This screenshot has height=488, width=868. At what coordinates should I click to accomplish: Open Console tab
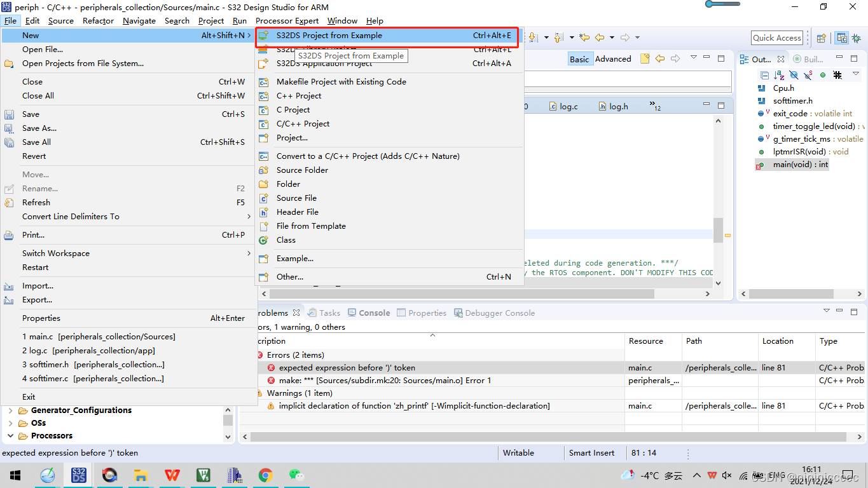point(369,313)
